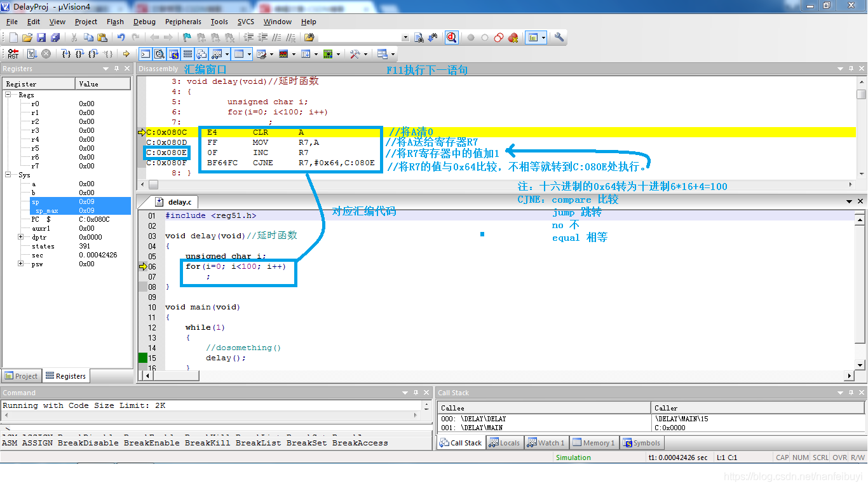The image size is (868, 488).
Task: Expand the psw register entry
Action: click(21, 264)
